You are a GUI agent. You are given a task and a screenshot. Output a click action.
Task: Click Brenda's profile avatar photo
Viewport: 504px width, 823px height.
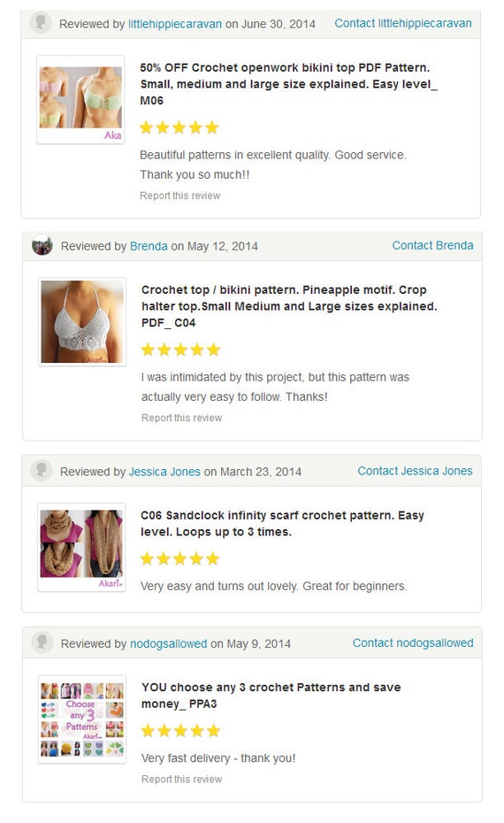[42, 246]
